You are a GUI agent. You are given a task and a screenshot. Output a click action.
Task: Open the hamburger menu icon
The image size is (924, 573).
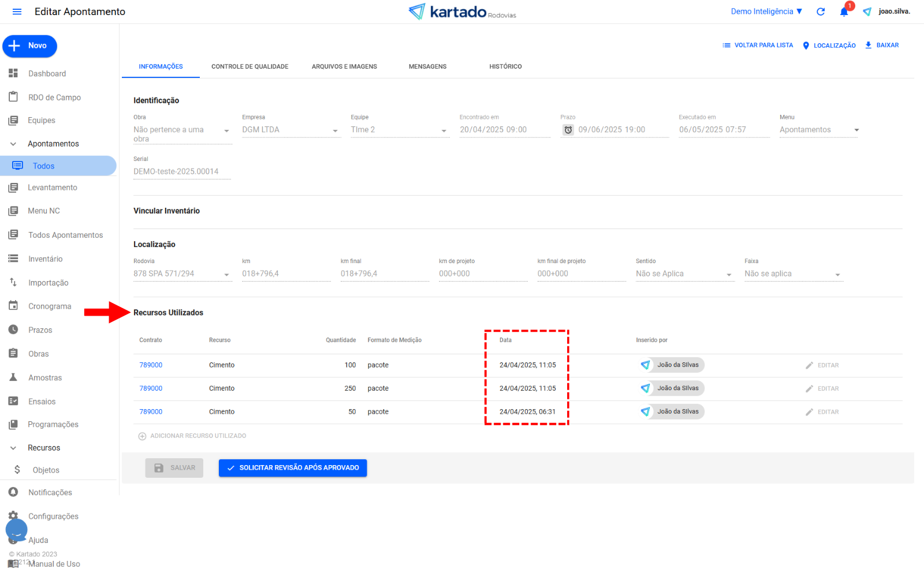click(17, 12)
